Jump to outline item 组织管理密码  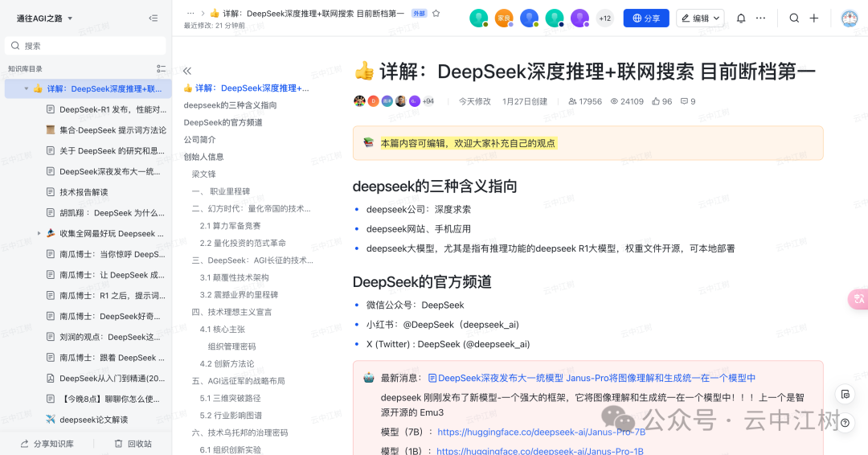(x=232, y=346)
